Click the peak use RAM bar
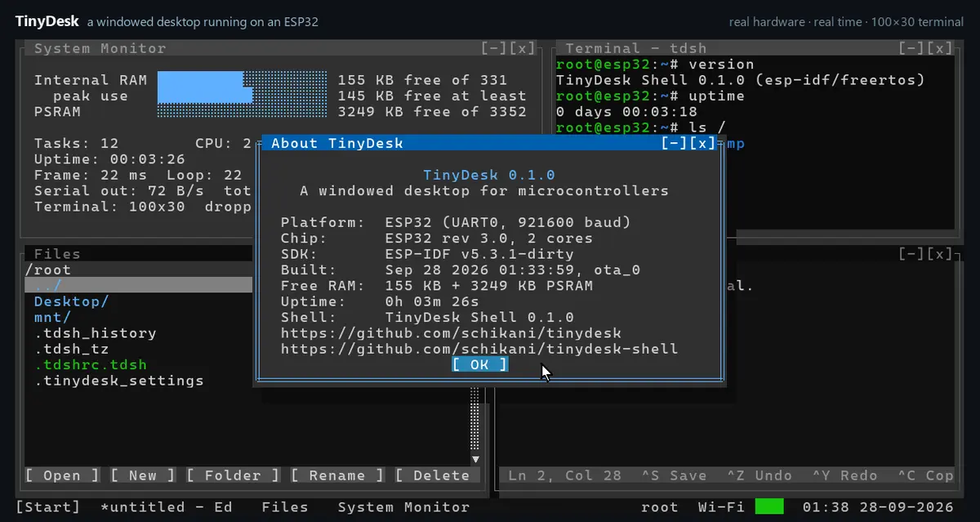This screenshot has height=522, width=980. tap(243, 96)
